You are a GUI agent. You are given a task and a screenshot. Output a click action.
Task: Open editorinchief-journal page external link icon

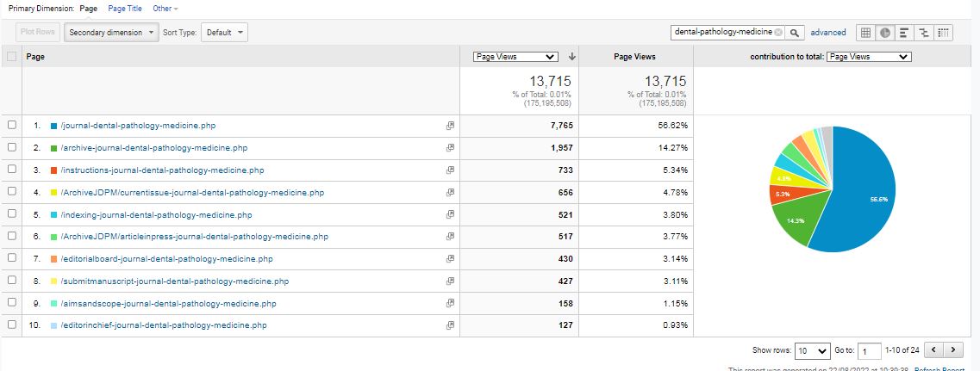coord(450,325)
